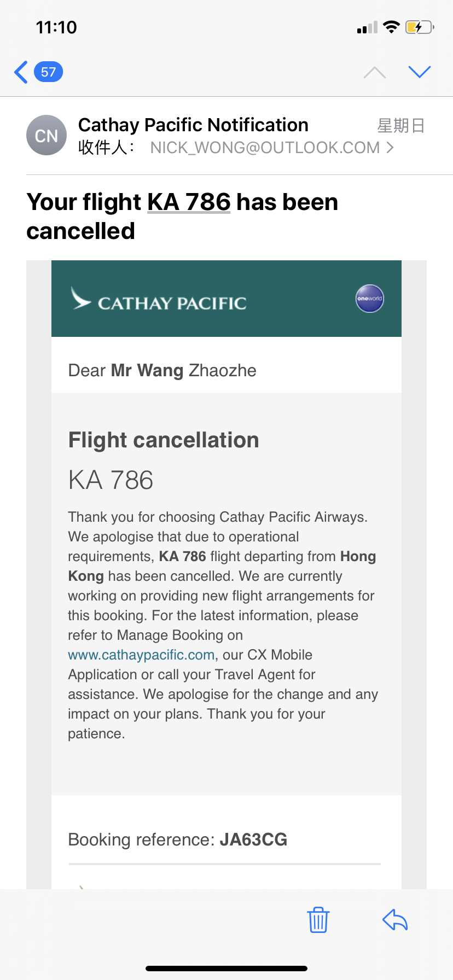Tap the Flight cancellation heading
Viewport: 453px width, 980px height.
pyautogui.click(x=164, y=440)
